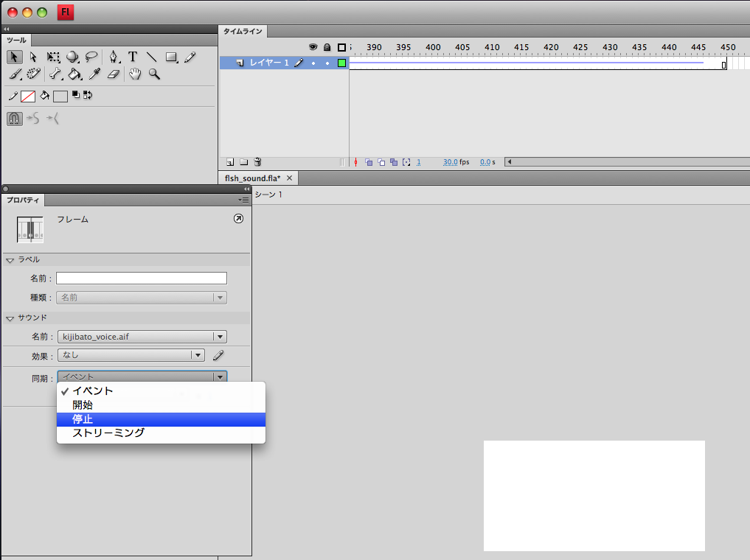Screen dimensions: 750x560
Task: Select the Selection arrow tool
Action: [x=14, y=57]
